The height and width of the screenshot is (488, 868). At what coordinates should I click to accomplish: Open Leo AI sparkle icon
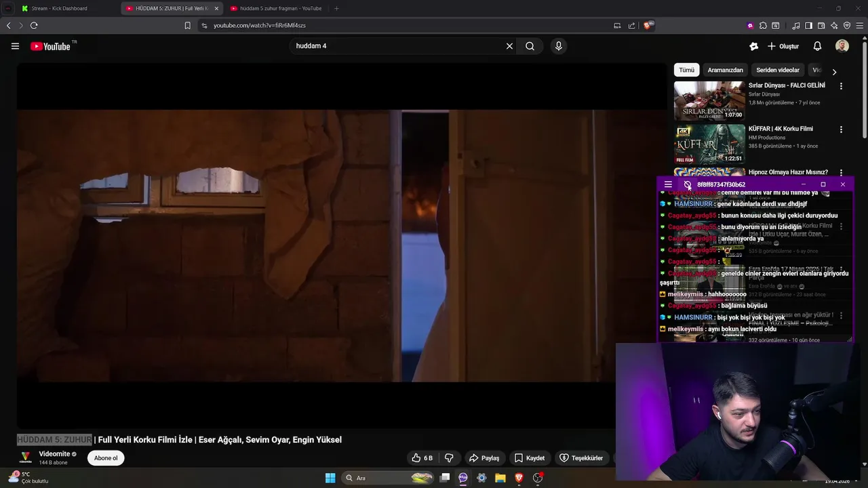click(834, 26)
